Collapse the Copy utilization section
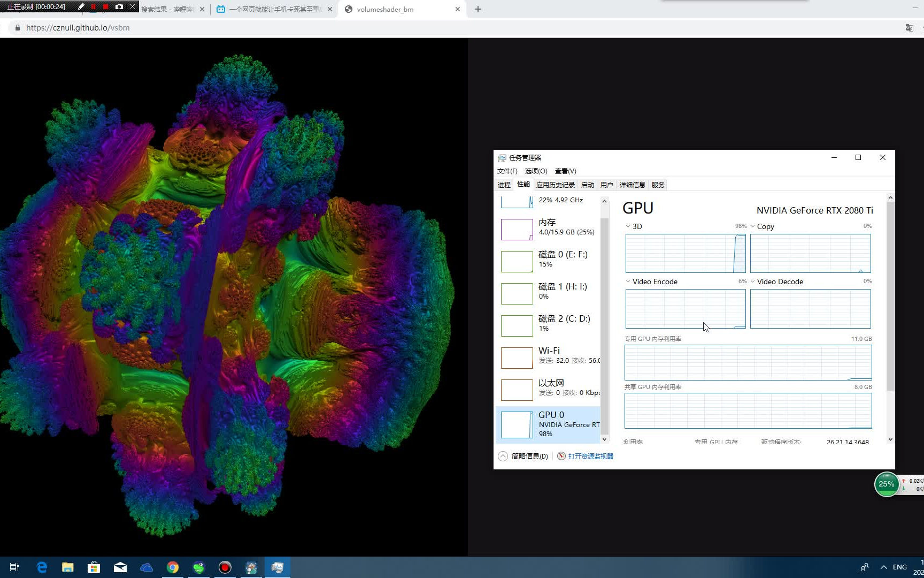Screen dimensions: 924x578 (x=753, y=226)
